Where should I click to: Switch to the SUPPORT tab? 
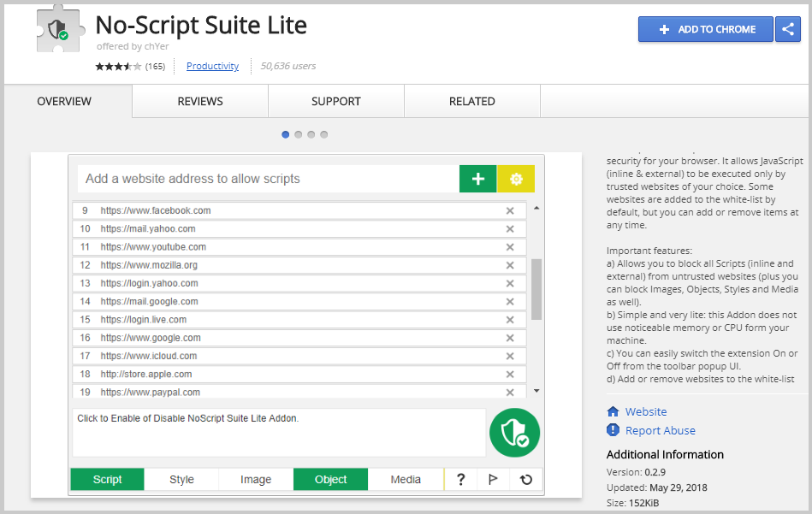point(336,102)
